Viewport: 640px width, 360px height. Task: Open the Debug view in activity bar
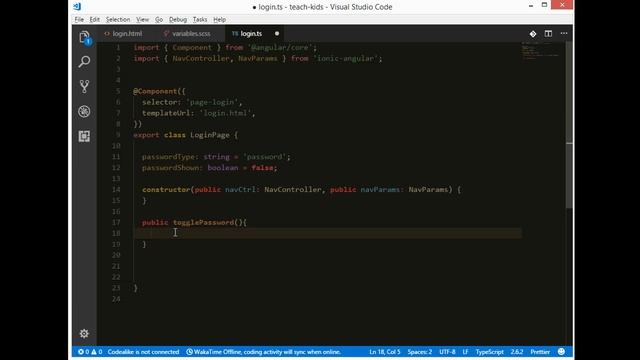coord(84,111)
